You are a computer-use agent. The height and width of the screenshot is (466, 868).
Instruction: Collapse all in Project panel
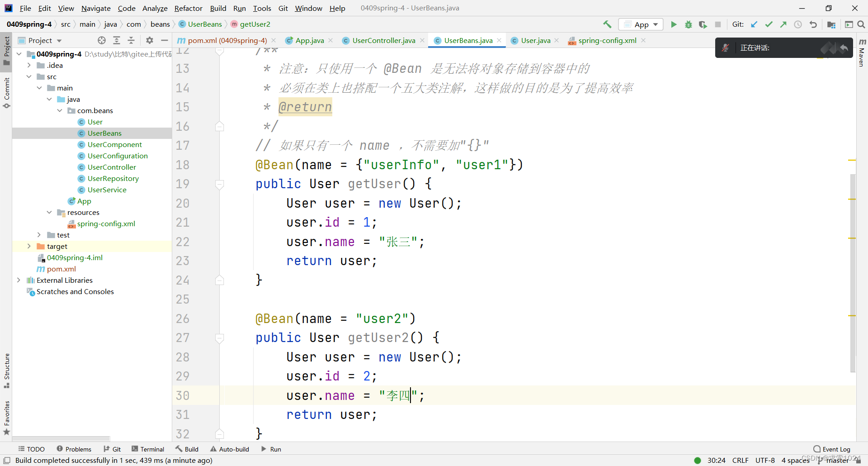coord(131,40)
